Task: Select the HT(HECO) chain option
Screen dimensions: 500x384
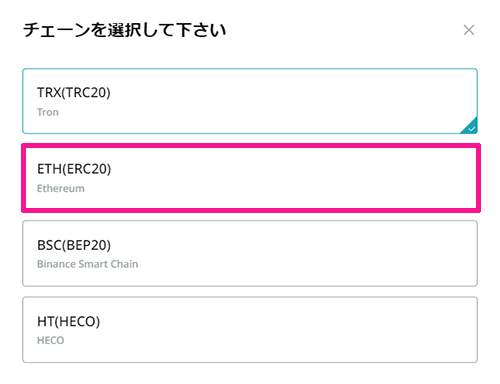Action: (x=250, y=330)
